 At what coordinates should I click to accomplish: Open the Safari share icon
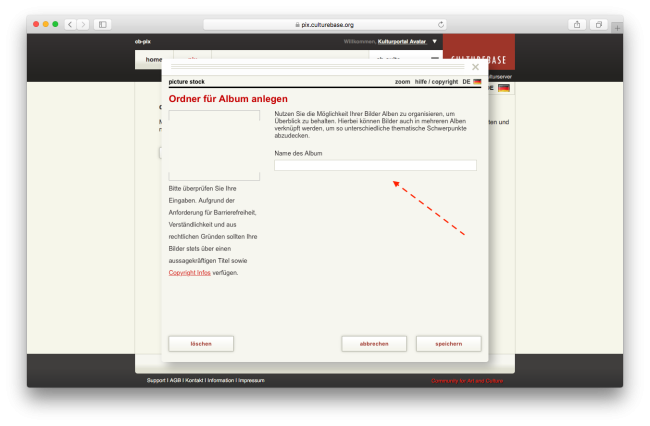tap(578, 24)
